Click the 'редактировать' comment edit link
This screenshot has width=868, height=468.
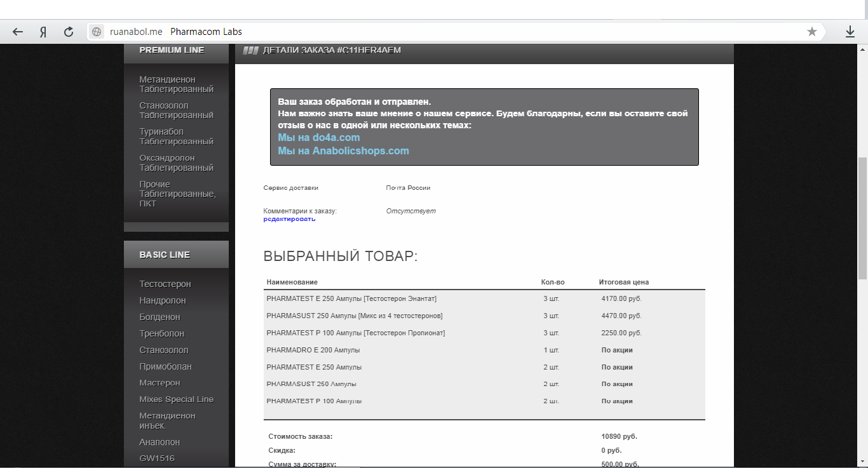pos(289,219)
